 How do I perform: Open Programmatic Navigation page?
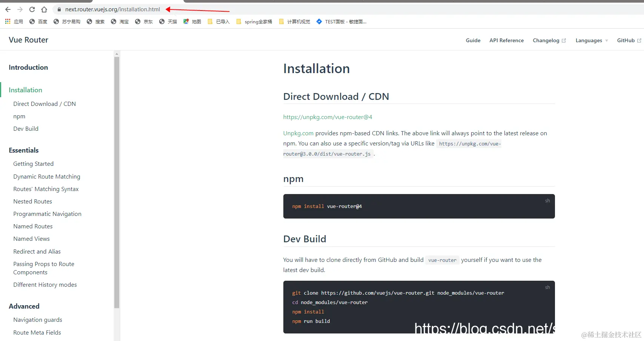point(47,214)
